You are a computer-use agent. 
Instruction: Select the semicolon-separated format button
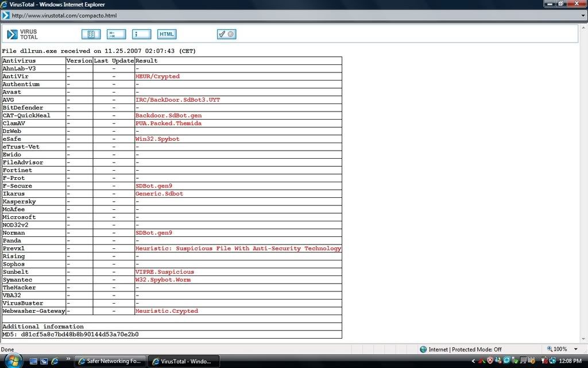click(x=142, y=34)
